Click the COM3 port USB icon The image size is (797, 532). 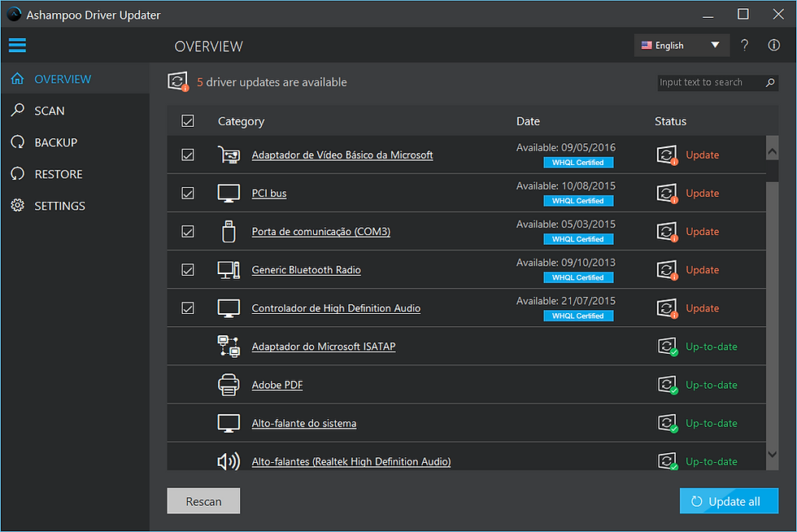[229, 231]
